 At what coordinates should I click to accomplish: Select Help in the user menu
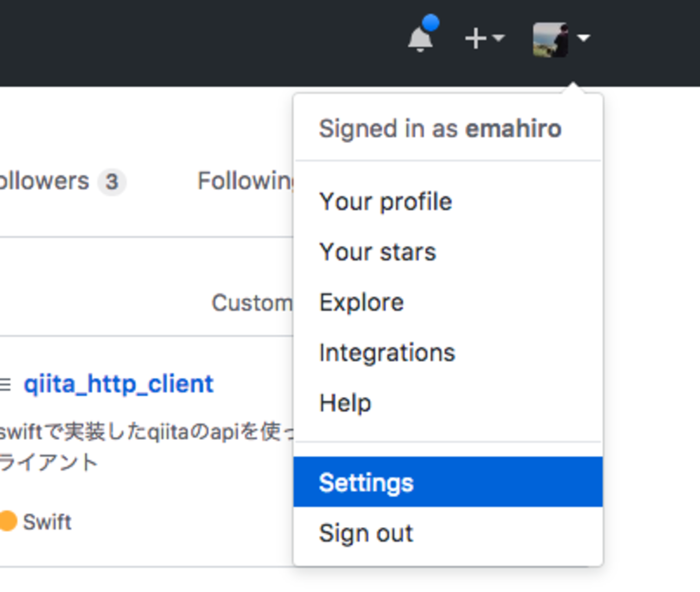[345, 403]
